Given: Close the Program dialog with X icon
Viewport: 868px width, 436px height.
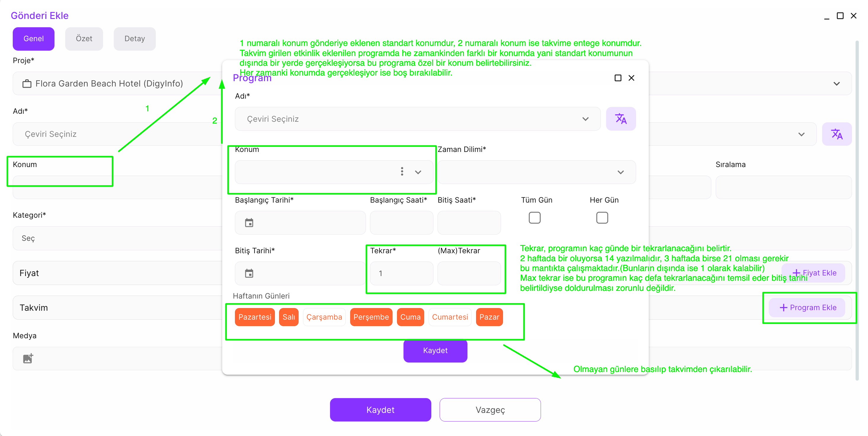Looking at the screenshot, I should (632, 78).
